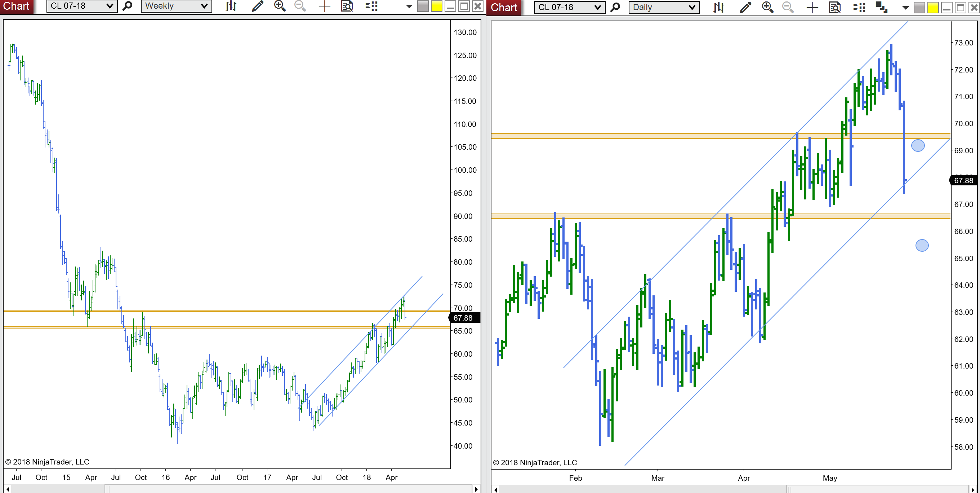Open drawing tools pencil in Weekly chart
This screenshot has width=980, height=493.
258,6
